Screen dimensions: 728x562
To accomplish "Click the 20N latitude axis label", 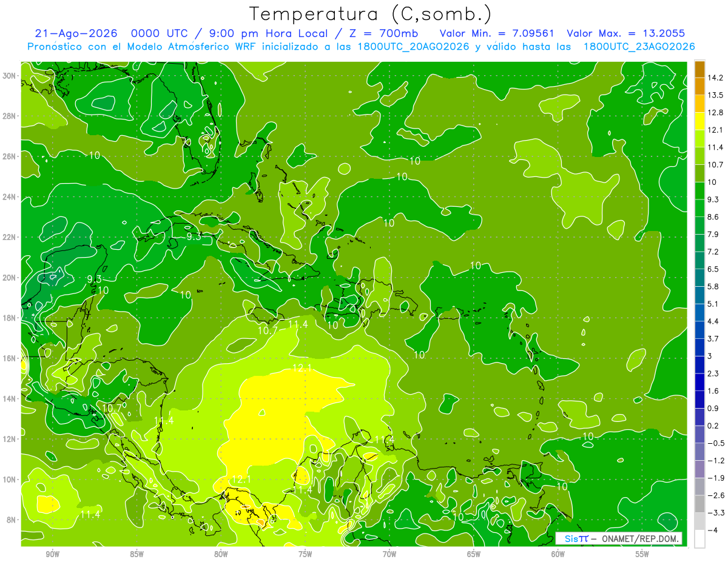I will 10,278.
